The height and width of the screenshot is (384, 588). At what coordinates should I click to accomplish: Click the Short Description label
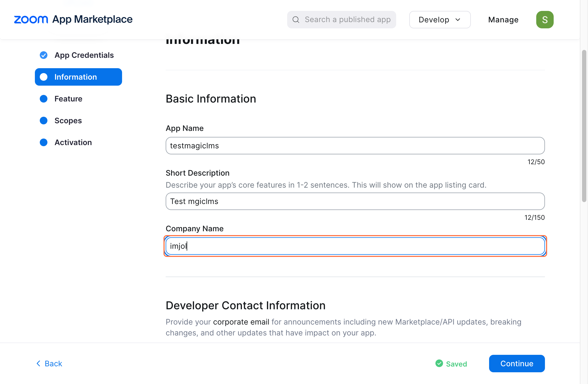pos(198,173)
